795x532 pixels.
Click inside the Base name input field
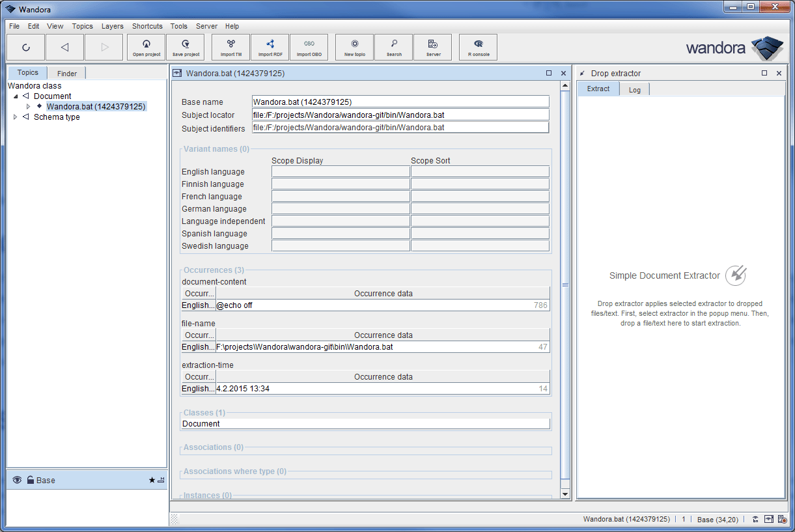click(x=400, y=101)
